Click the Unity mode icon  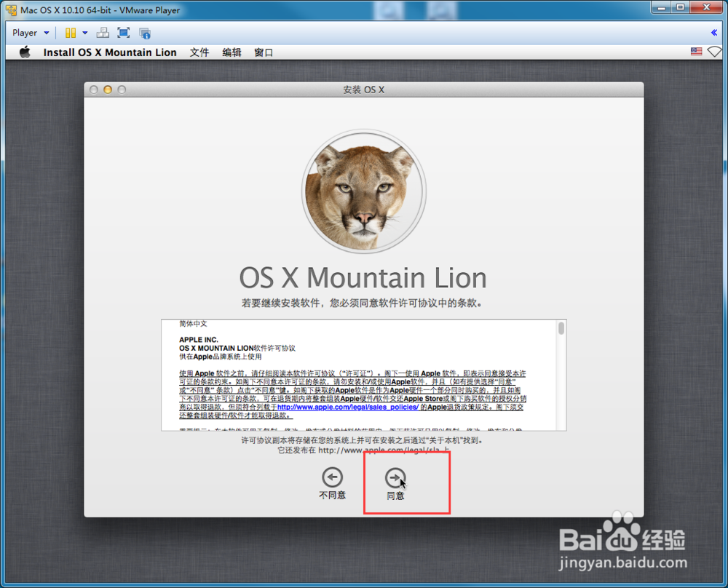click(145, 33)
